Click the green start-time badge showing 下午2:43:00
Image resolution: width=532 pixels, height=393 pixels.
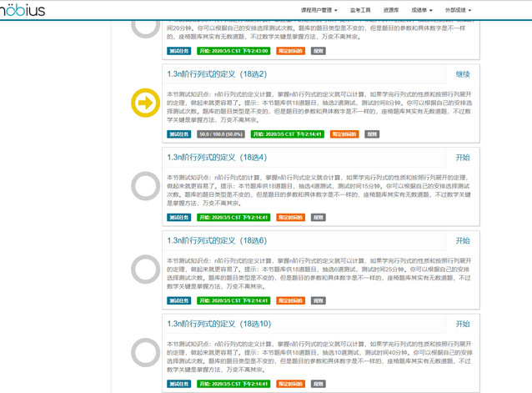tap(233, 51)
